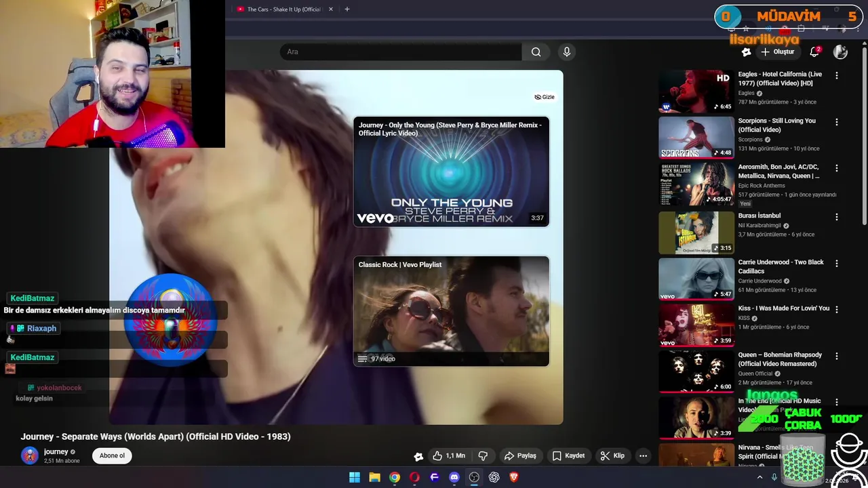Open a new browser tab with plus

tap(347, 9)
